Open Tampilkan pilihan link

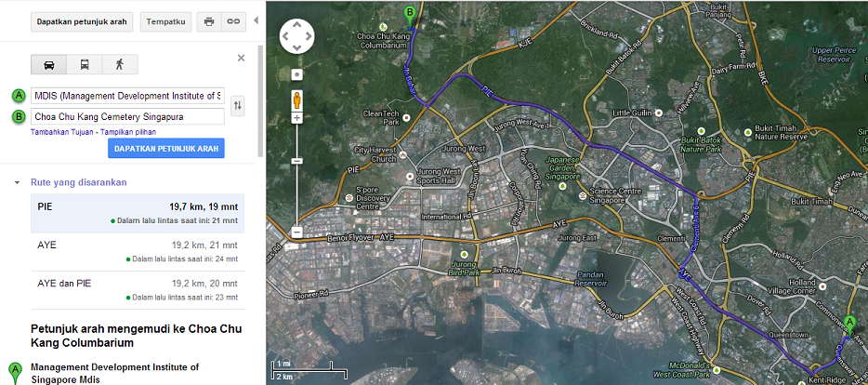pyautogui.click(x=128, y=132)
